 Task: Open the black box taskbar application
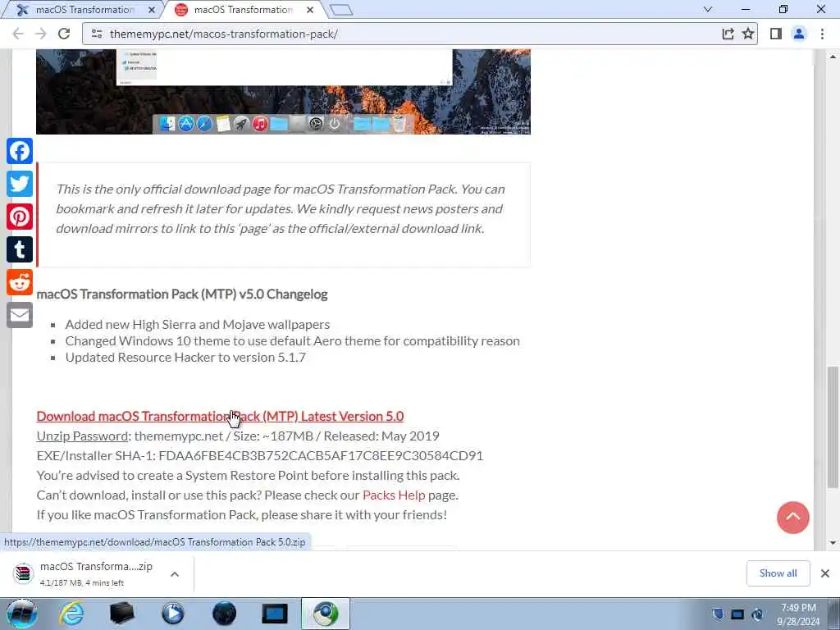pyautogui.click(x=121, y=614)
